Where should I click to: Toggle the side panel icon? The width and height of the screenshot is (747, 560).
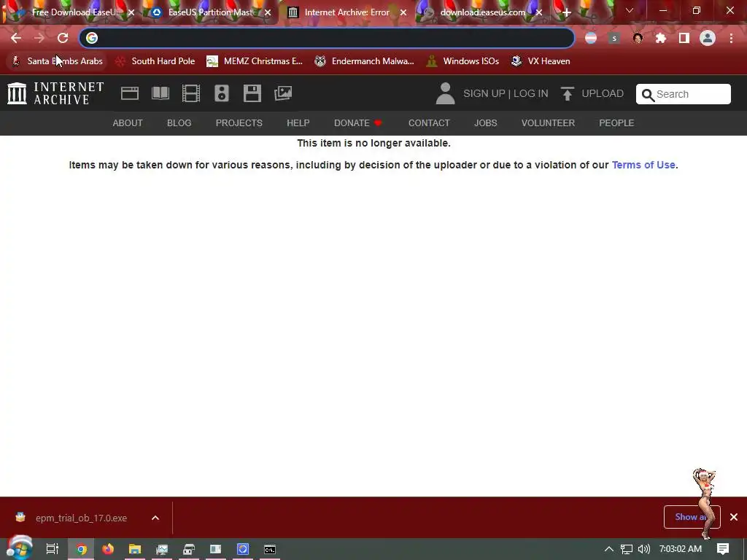pos(684,38)
